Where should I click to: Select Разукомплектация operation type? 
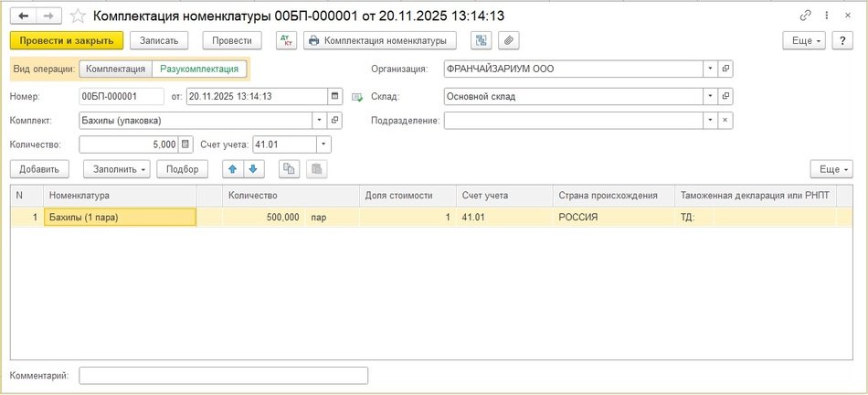[199, 69]
